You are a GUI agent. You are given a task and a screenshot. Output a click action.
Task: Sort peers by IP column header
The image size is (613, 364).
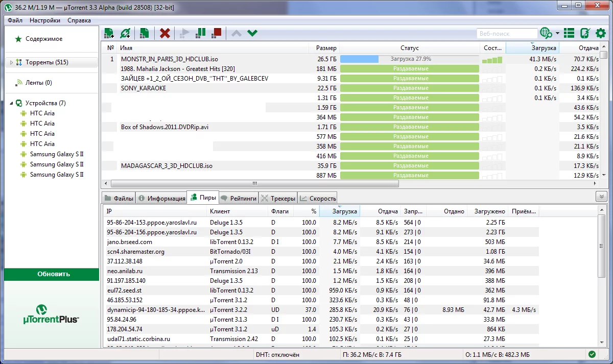pyautogui.click(x=154, y=211)
